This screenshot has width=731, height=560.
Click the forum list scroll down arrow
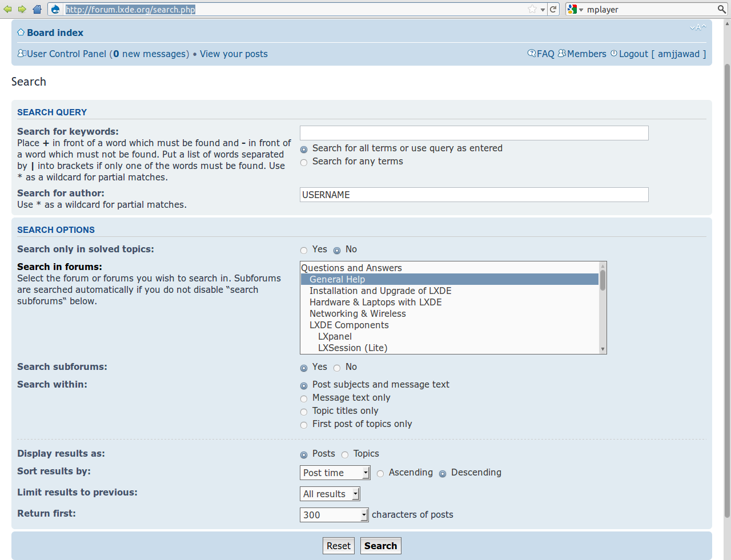pos(603,349)
